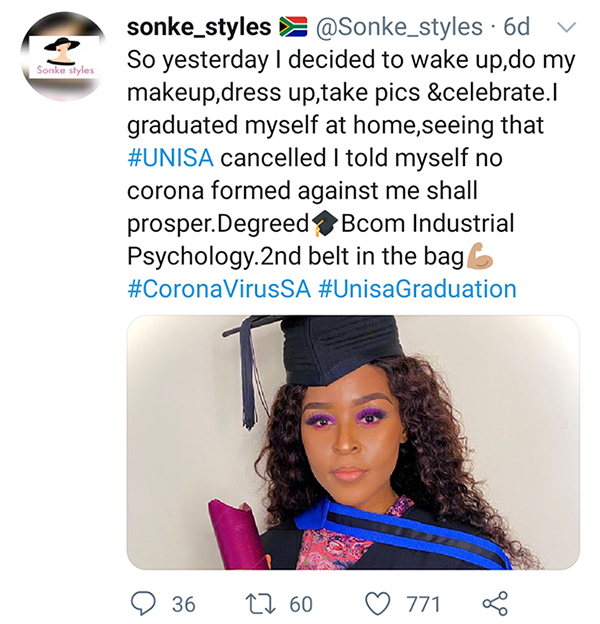
Task: Open the #UNISA hashtag
Action: (172, 159)
